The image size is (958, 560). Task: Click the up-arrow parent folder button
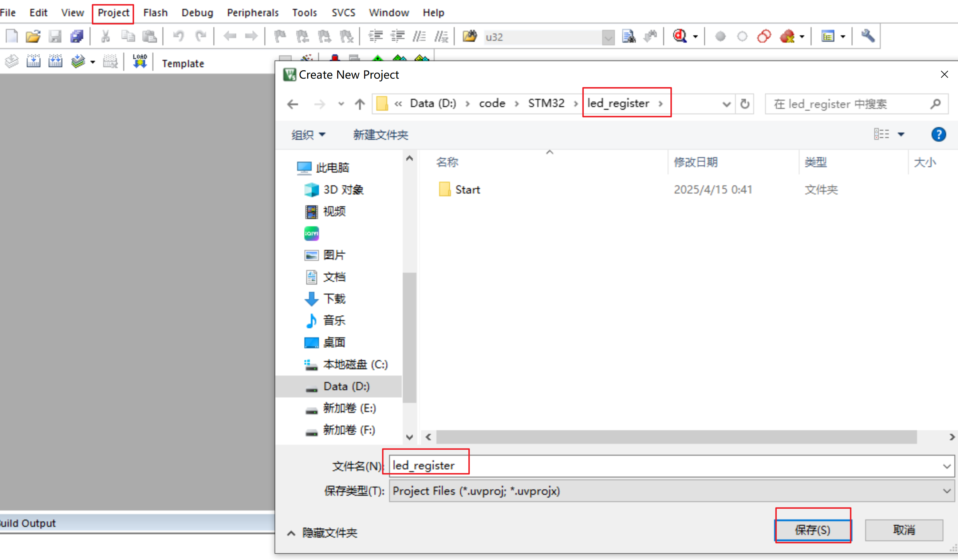coord(360,104)
